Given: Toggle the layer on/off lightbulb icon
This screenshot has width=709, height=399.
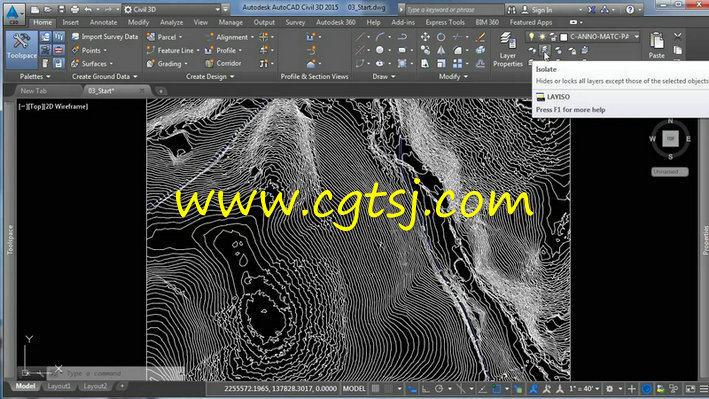Looking at the screenshot, I should 532,37.
